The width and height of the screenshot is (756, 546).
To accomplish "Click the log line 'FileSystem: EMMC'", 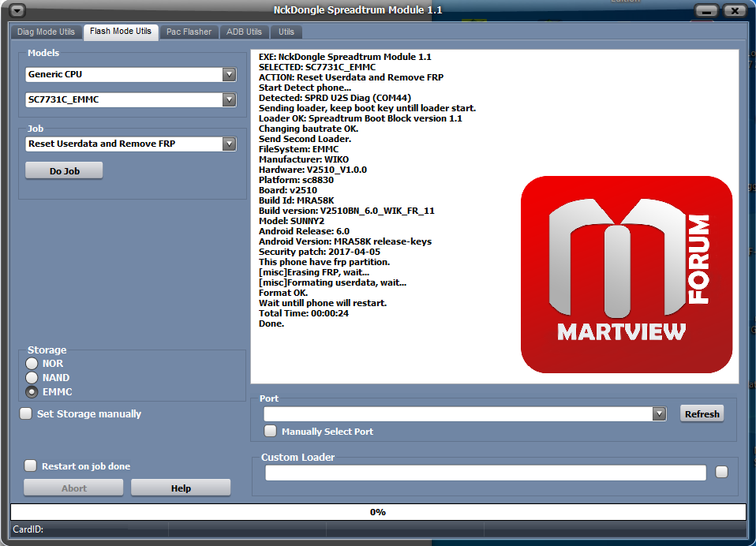I will click(x=298, y=149).
